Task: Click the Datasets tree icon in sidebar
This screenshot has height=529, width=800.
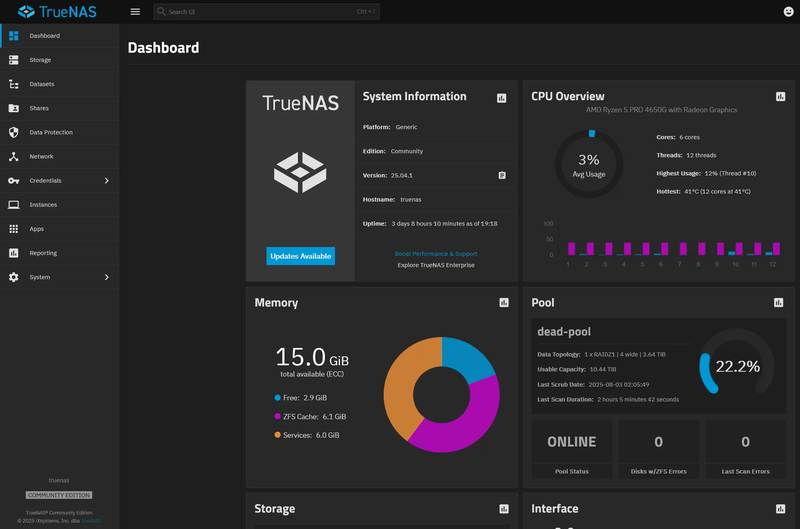Action: coord(14,84)
